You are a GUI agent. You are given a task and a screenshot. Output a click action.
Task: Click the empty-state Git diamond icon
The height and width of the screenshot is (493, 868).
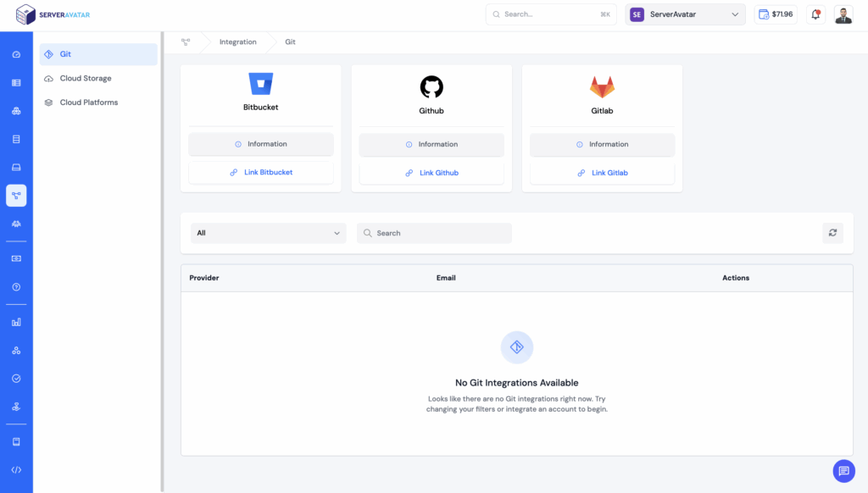point(516,347)
